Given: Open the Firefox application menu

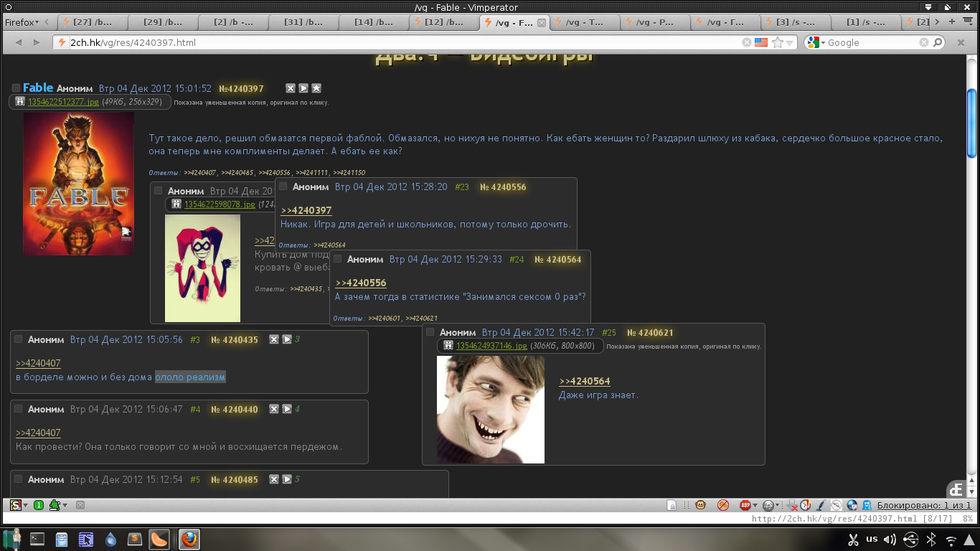Looking at the screenshot, I should [22, 22].
